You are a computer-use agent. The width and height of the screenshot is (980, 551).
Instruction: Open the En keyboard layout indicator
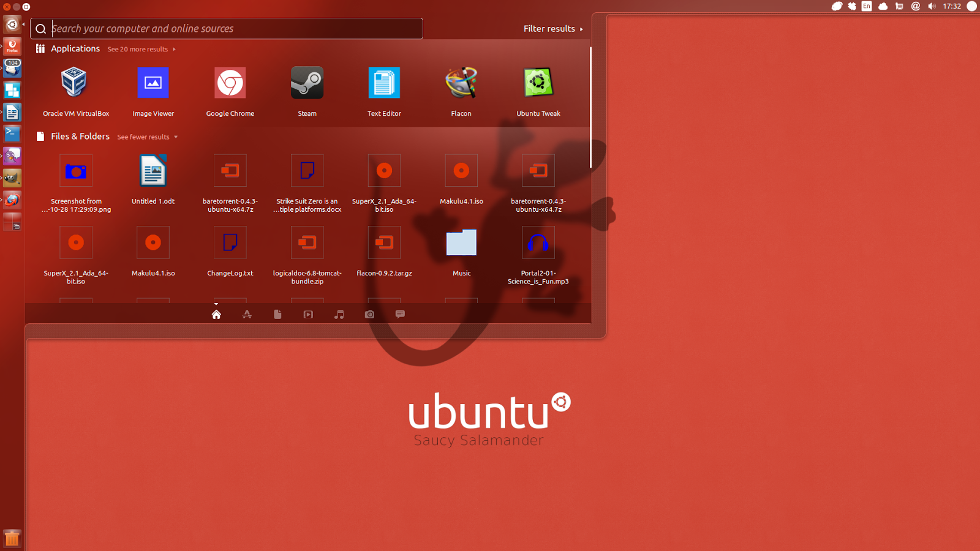tap(867, 6)
